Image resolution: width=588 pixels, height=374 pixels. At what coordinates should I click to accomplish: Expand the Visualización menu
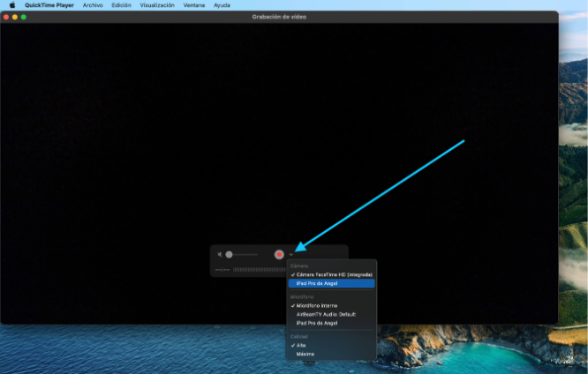pos(157,5)
